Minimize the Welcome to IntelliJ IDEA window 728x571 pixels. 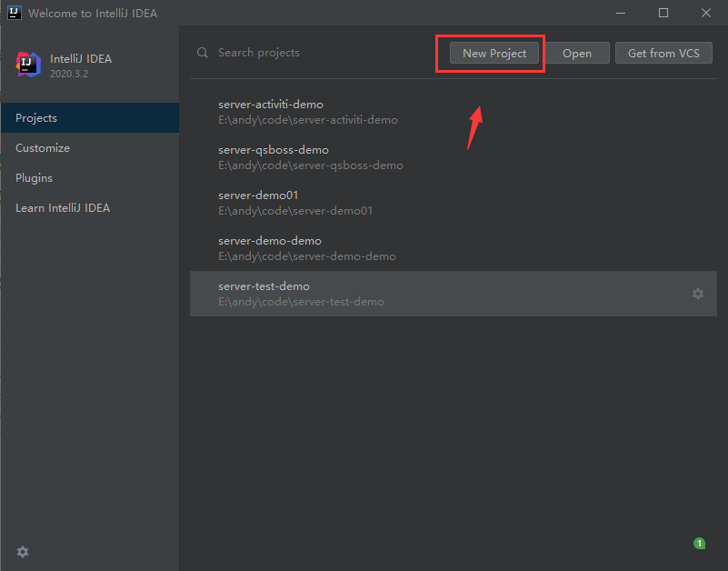(x=621, y=13)
